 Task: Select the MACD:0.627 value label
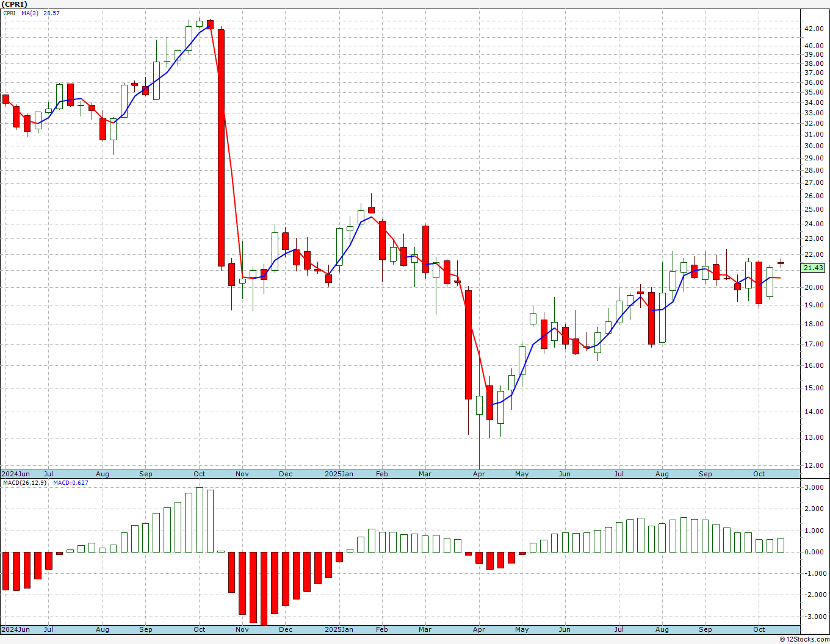click(71, 482)
